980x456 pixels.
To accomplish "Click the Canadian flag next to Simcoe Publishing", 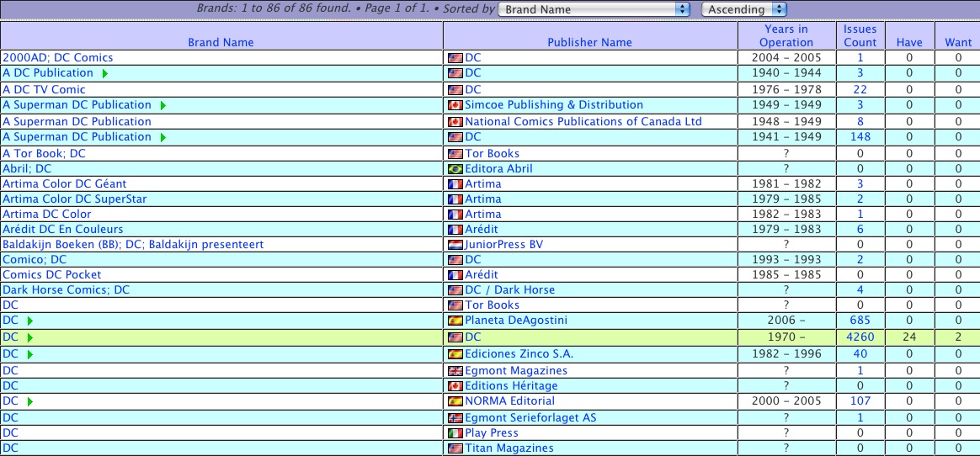I will pos(455,105).
